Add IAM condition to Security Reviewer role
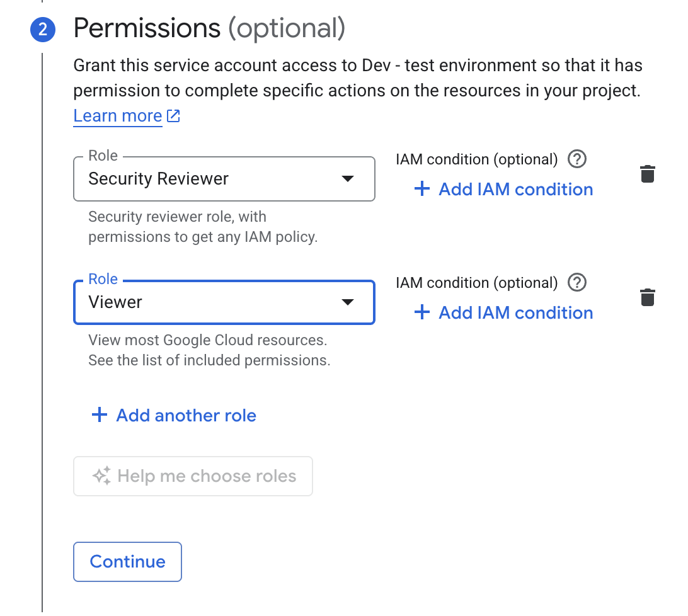The width and height of the screenshot is (688, 616). pyautogui.click(x=515, y=189)
